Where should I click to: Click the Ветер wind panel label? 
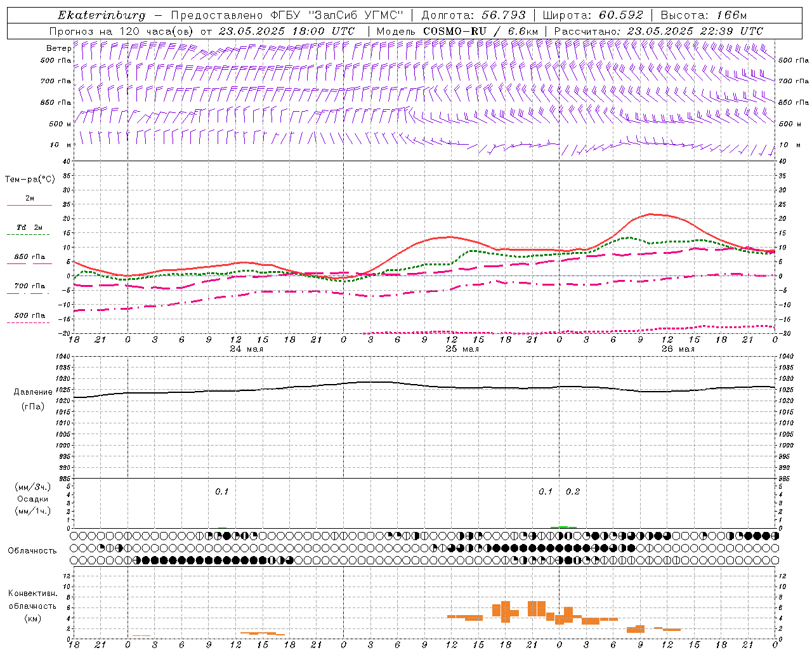[x=58, y=48]
